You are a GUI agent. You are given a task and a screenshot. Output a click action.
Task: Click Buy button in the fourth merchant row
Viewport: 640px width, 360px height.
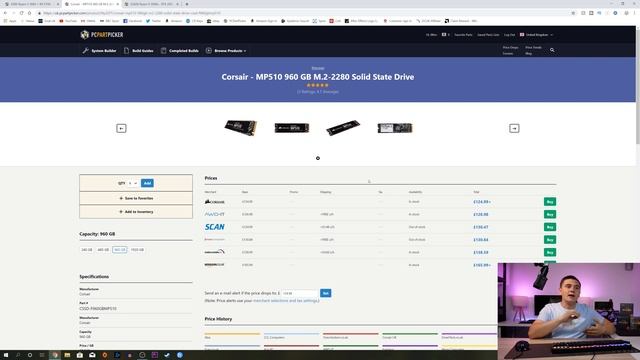click(x=550, y=240)
